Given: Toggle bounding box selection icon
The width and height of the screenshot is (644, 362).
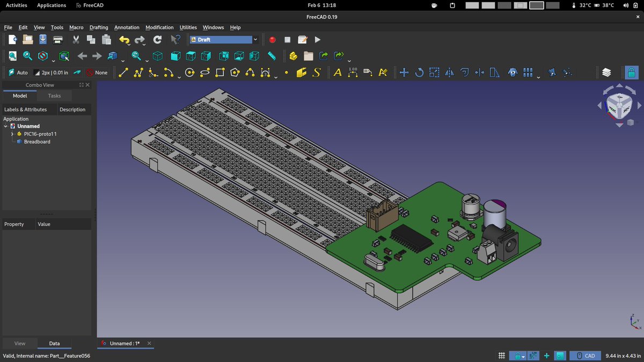Looking at the screenshot, I should point(64,56).
